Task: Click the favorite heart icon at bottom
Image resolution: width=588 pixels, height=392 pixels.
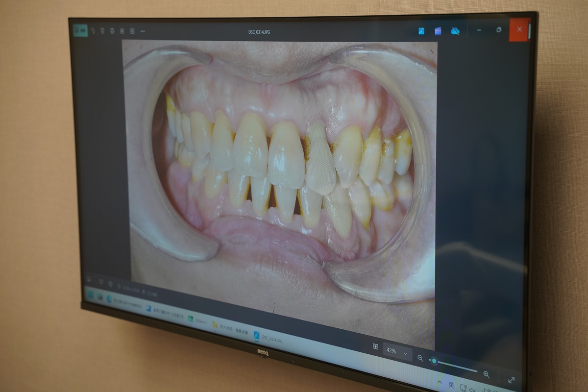Action: coord(100,282)
